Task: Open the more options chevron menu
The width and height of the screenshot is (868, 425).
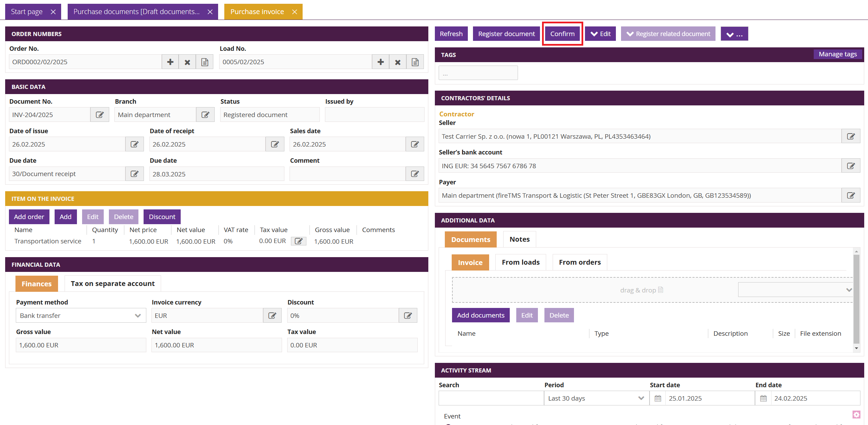Action: click(x=734, y=34)
